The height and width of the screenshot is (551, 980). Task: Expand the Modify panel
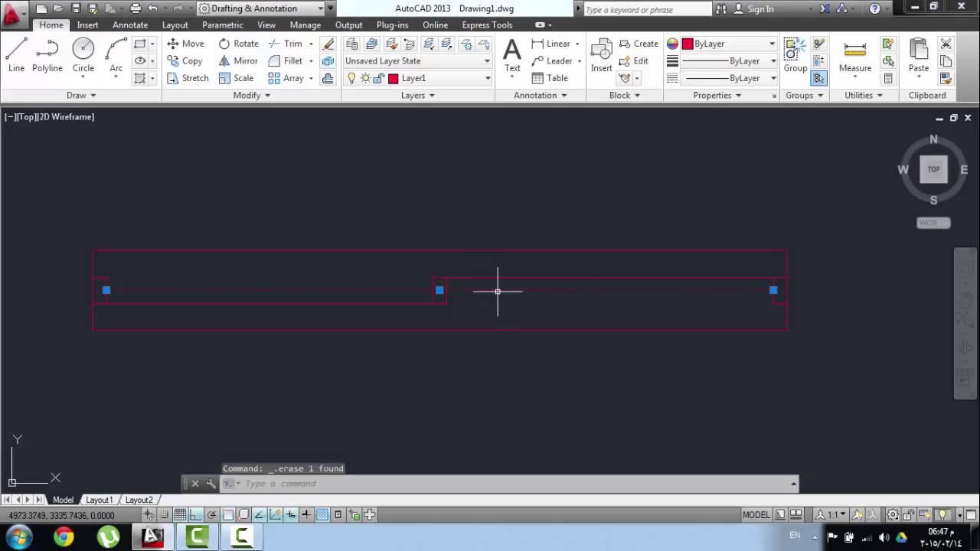coord(252,96)
